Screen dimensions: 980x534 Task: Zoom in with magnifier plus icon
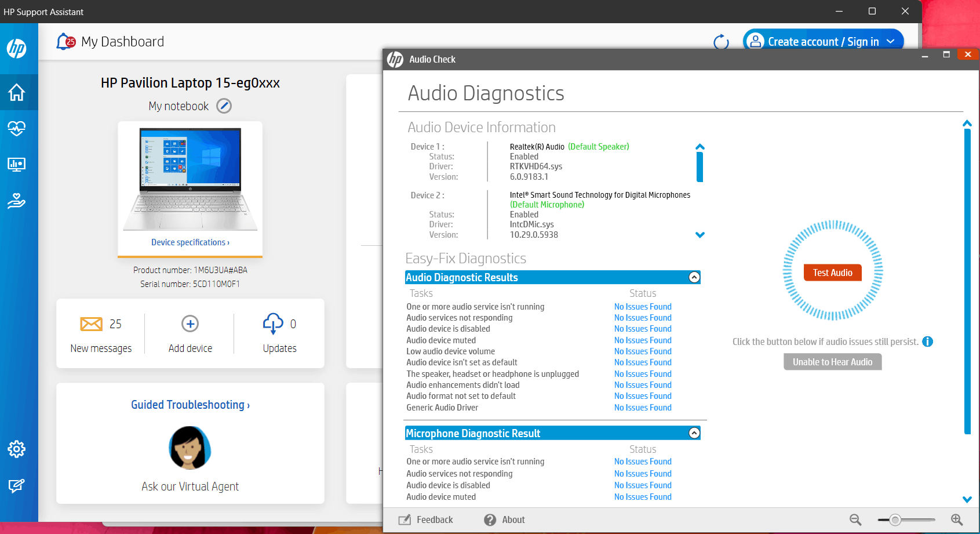tap(957, 520)
